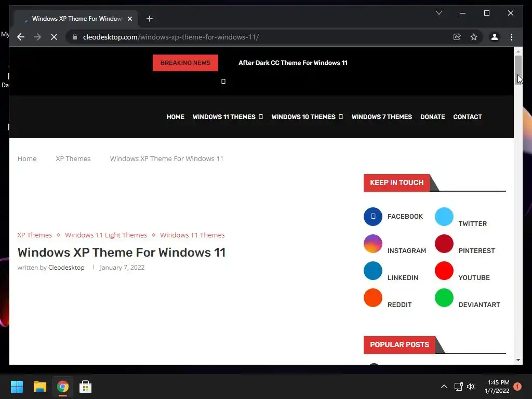This screenshot has height=399, width=532.
Task: Click the DEVIANTART text label
Action: coord(479,305)
